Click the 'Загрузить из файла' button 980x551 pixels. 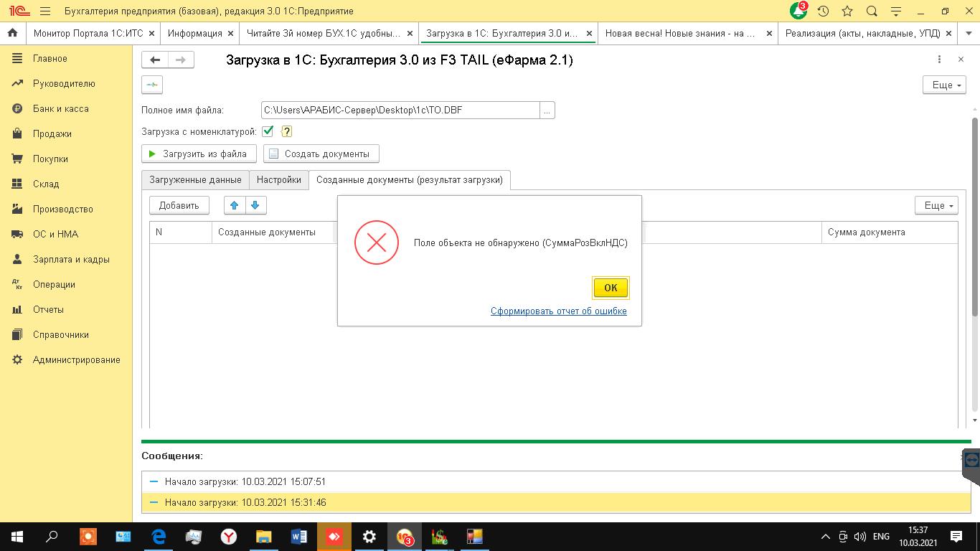pos(199,154)
